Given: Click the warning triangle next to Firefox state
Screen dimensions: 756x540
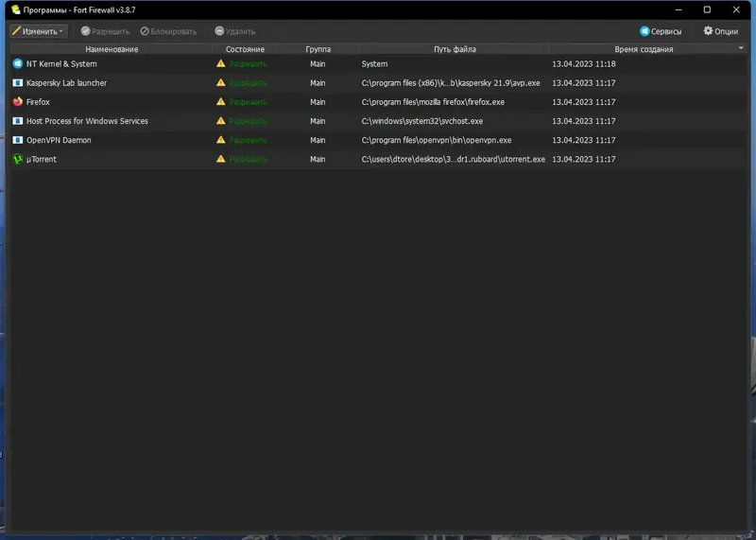Looking at the screenshot, I should coord(221,101).
